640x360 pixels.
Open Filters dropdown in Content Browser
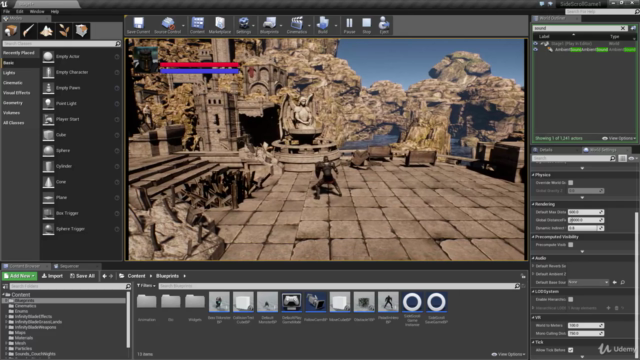click(x=146, y=286)
